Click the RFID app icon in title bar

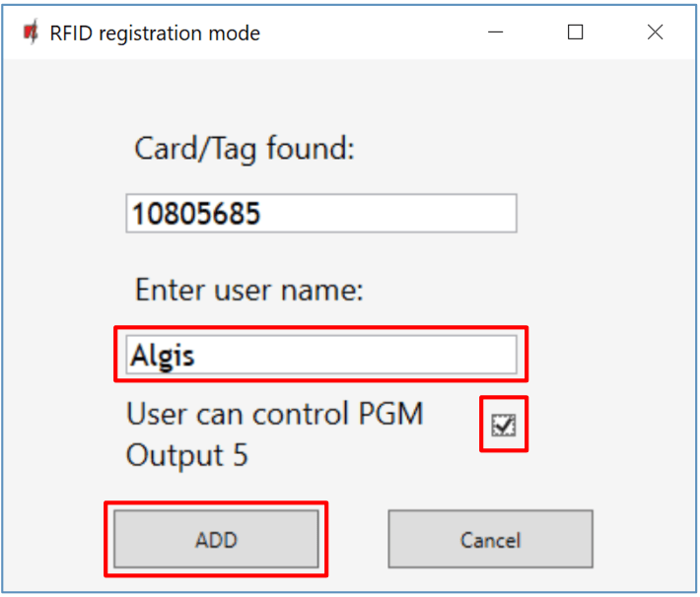tap(31, 33)
